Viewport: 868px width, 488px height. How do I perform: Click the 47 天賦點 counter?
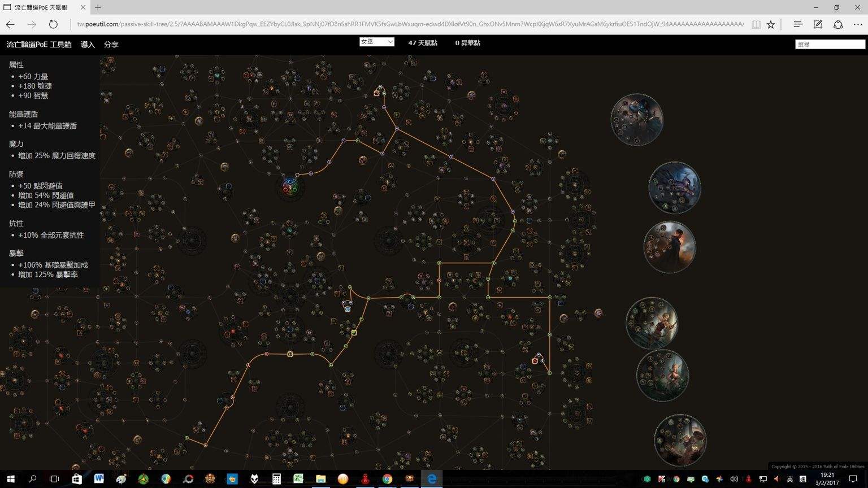(x=423, y=43)
